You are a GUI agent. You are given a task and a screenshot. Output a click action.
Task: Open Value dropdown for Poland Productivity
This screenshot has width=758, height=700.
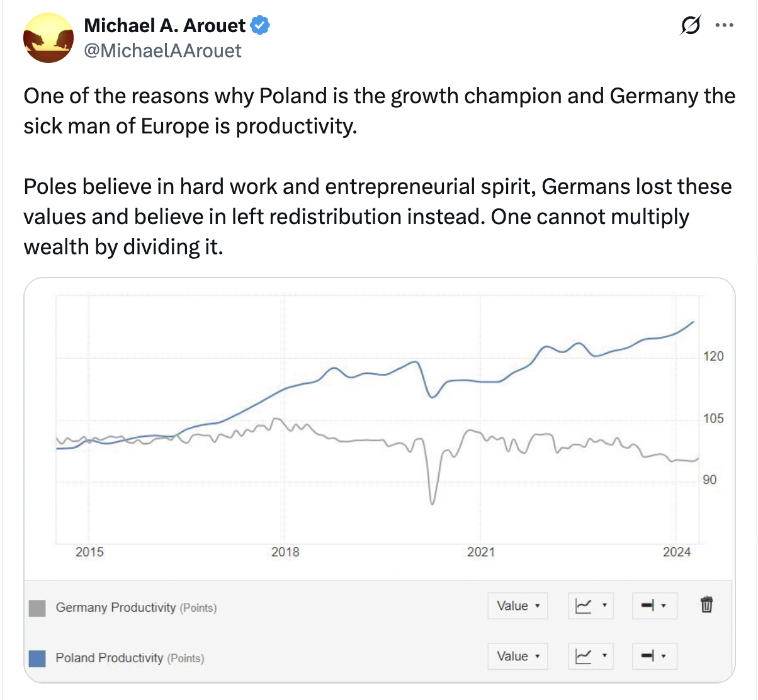[518, 656]
